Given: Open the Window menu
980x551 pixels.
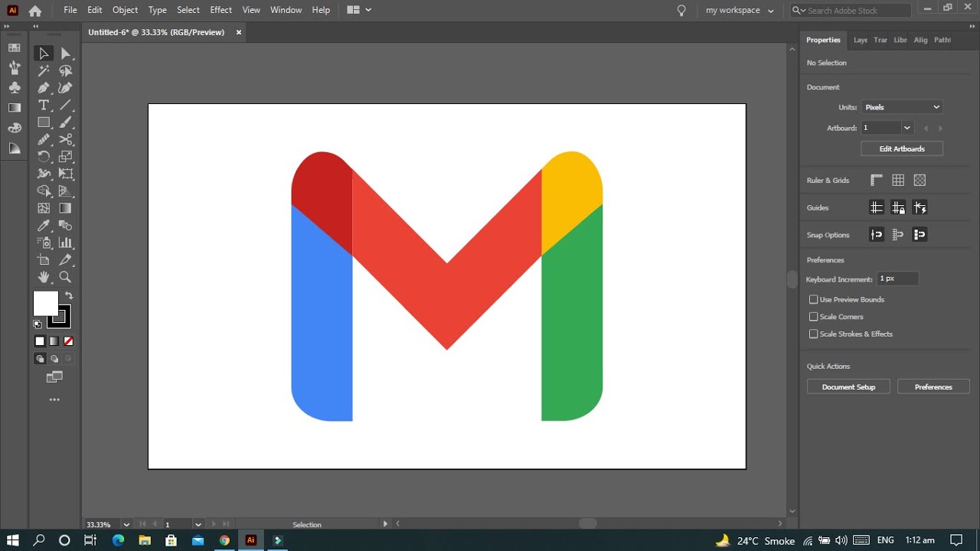Looking at the screenshot, I should pyautogui.click(x=286, y=10).
